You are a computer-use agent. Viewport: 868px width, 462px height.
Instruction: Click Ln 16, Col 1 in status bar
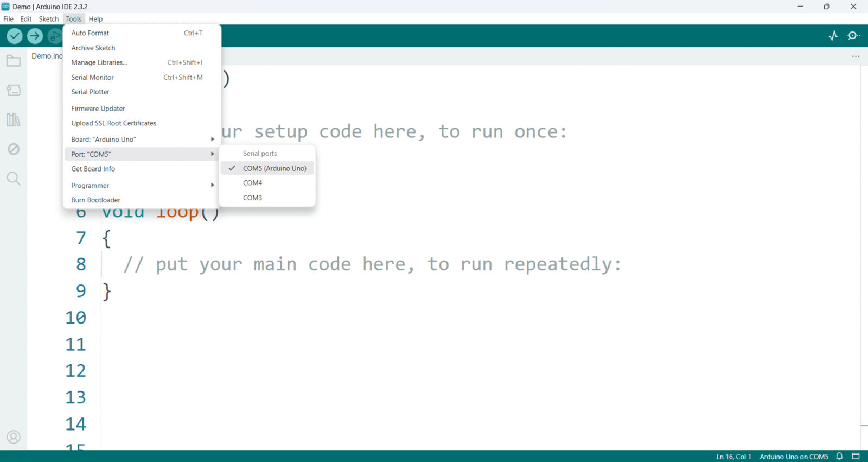733,457
